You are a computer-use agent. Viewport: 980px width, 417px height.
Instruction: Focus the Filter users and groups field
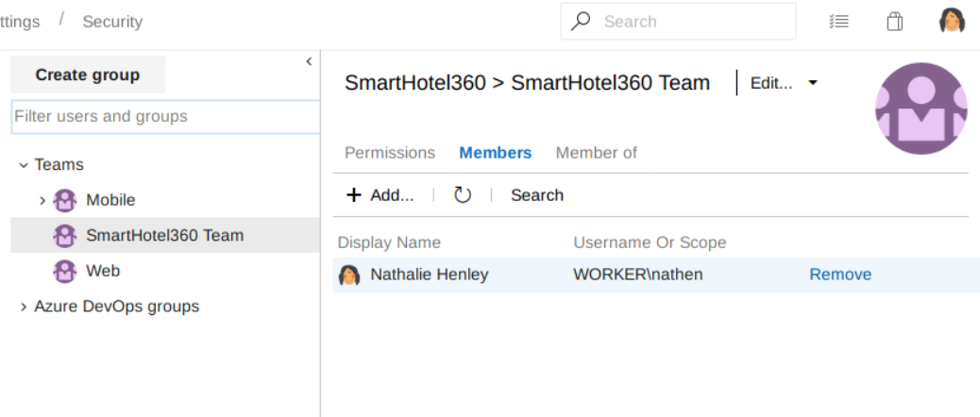click(165, 117)
